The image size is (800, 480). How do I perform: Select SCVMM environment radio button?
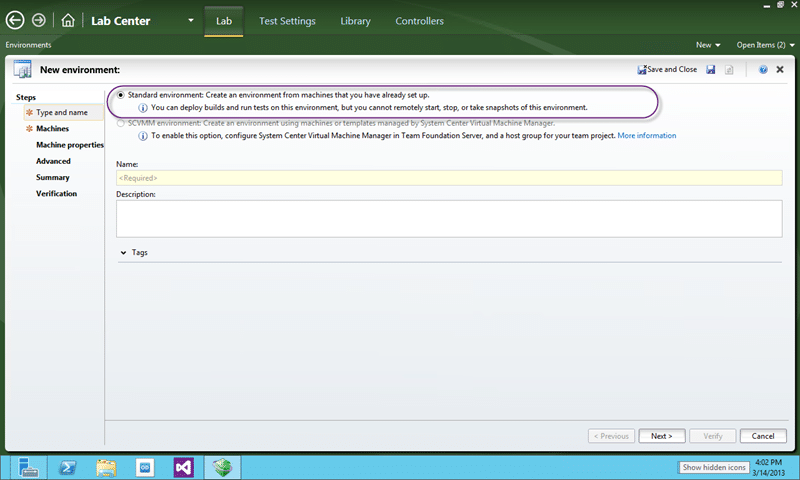pyautogui.click(x=121, y=123)
